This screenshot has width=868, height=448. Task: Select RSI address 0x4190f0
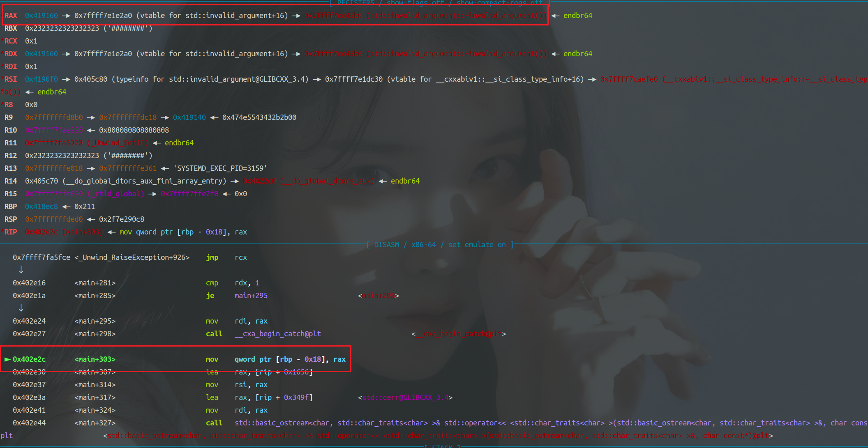(x=42, y=79)
